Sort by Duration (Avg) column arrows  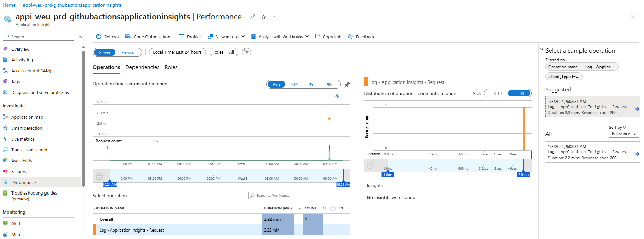point(299,208)
